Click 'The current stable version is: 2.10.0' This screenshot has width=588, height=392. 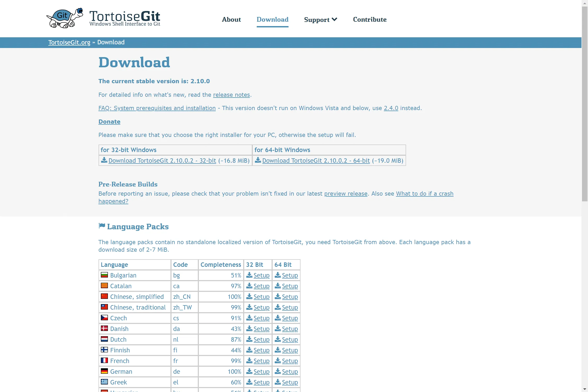[154, 81]
